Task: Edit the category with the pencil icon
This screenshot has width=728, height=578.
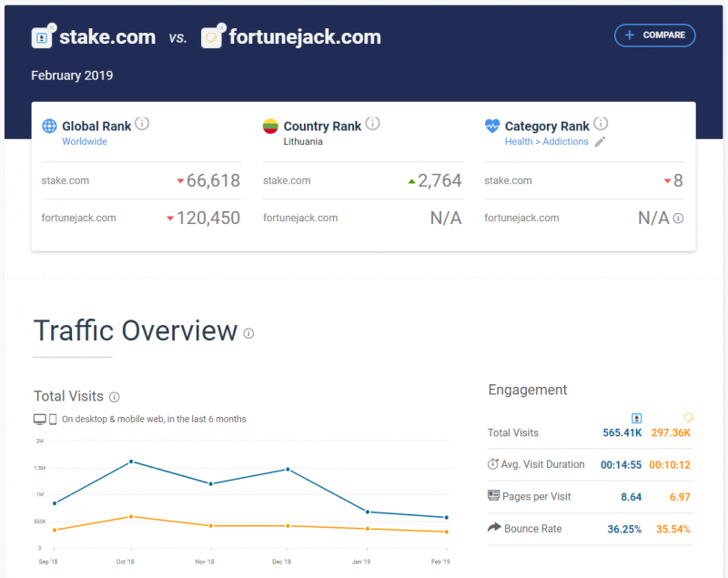Action: [600, 142]
